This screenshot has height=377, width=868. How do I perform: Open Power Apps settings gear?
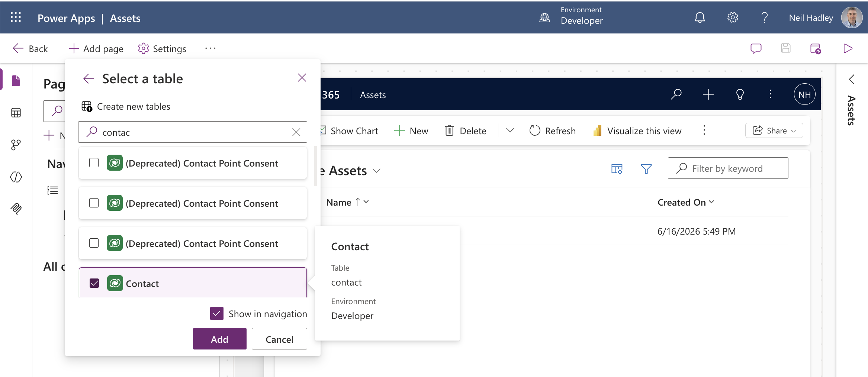732,17
